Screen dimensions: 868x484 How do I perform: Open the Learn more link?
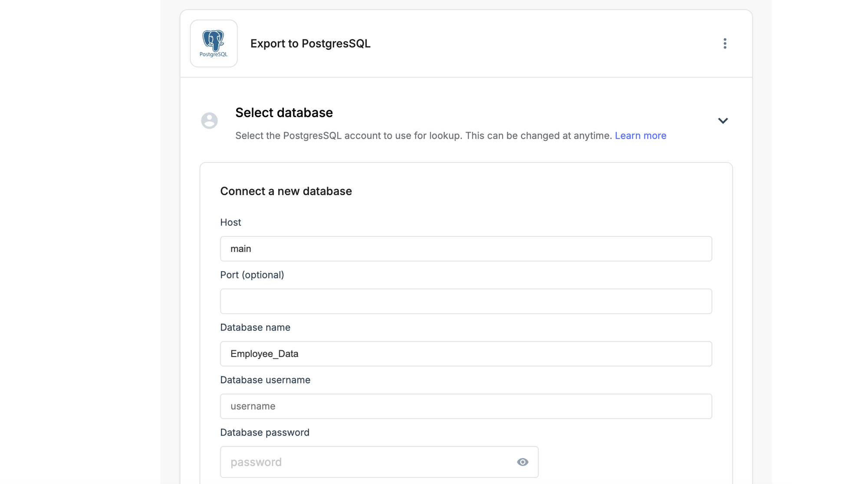click(x=640, y=136)
